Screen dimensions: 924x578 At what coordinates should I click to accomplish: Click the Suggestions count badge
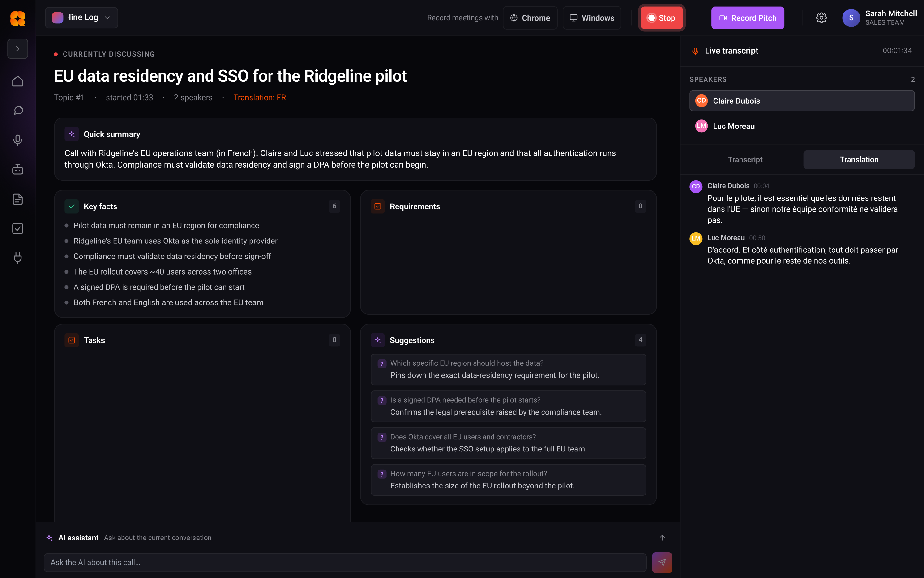click(640, 340)
